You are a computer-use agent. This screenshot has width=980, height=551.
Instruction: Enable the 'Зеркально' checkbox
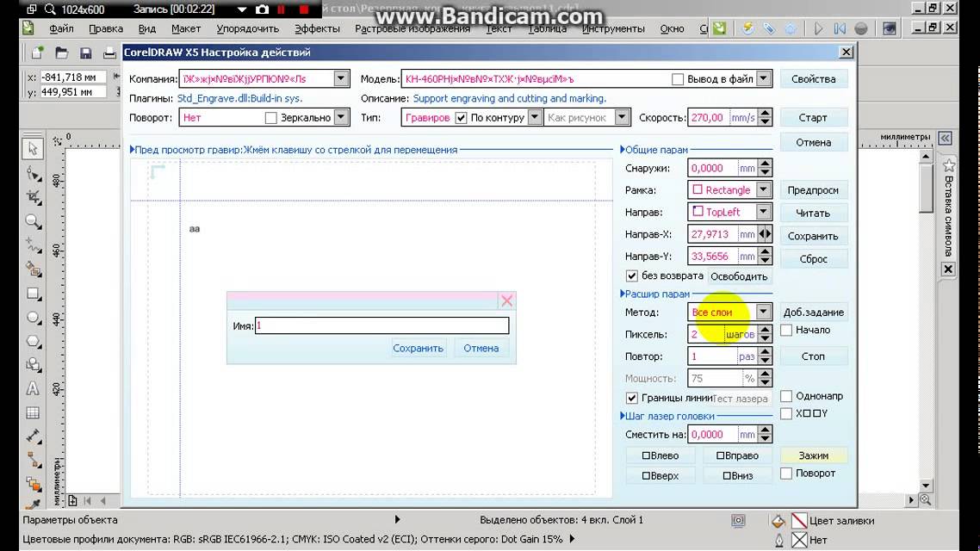point(270,117)
